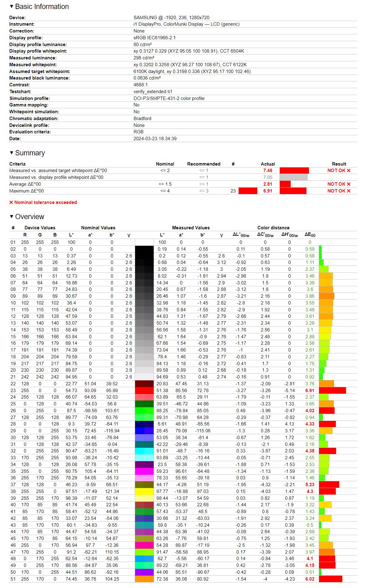Screen dimensions: 371x588
Task: Click the ΔE00 column header
Action: 310,235
